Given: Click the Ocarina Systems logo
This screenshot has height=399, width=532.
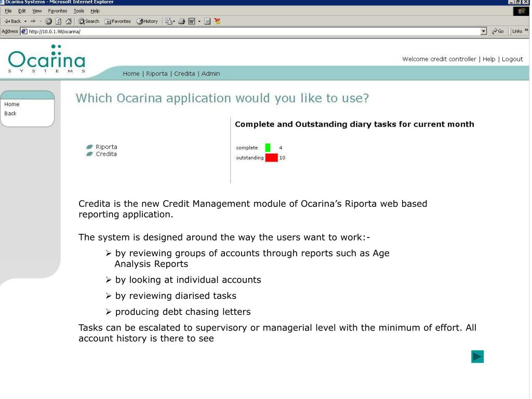Looking at the screenshot, I should pos(47,59).
